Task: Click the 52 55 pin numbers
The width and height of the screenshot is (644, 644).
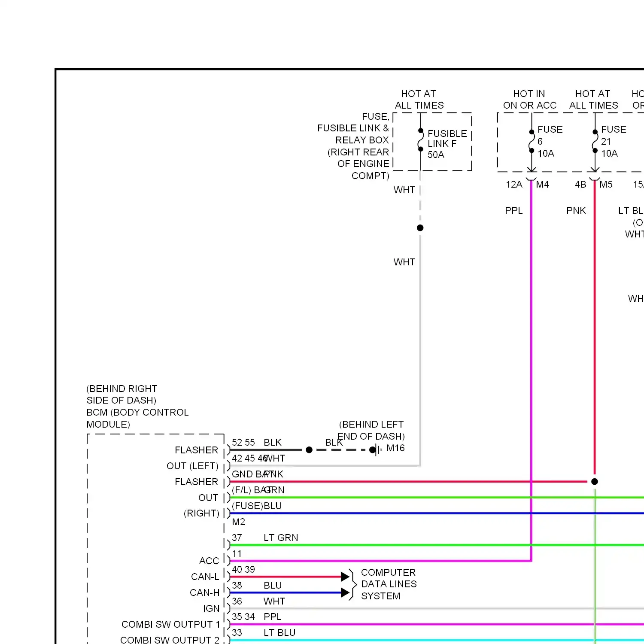Action: [x=243, y=443]
